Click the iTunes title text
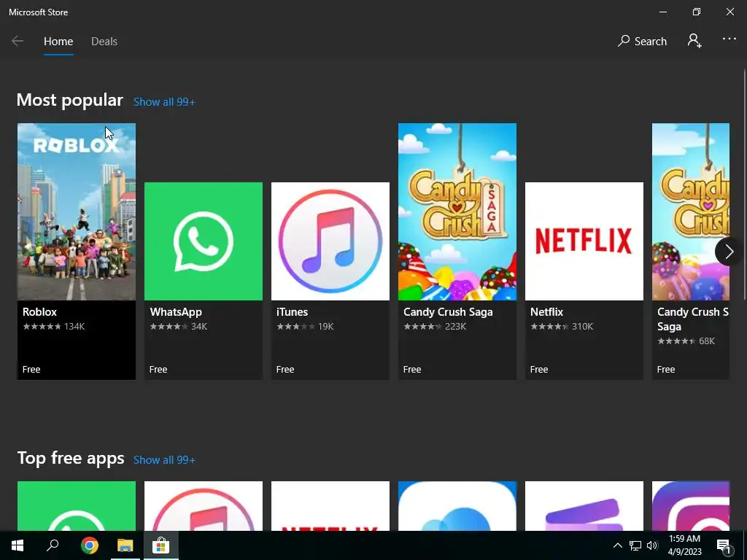 coord(292,312)
